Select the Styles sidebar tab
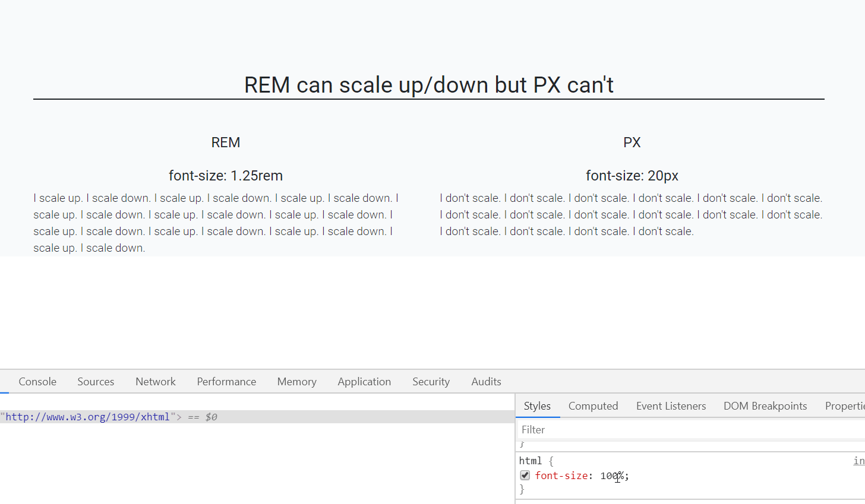The image size is (865, 504). pyautogui.click(x=537, y=406)
